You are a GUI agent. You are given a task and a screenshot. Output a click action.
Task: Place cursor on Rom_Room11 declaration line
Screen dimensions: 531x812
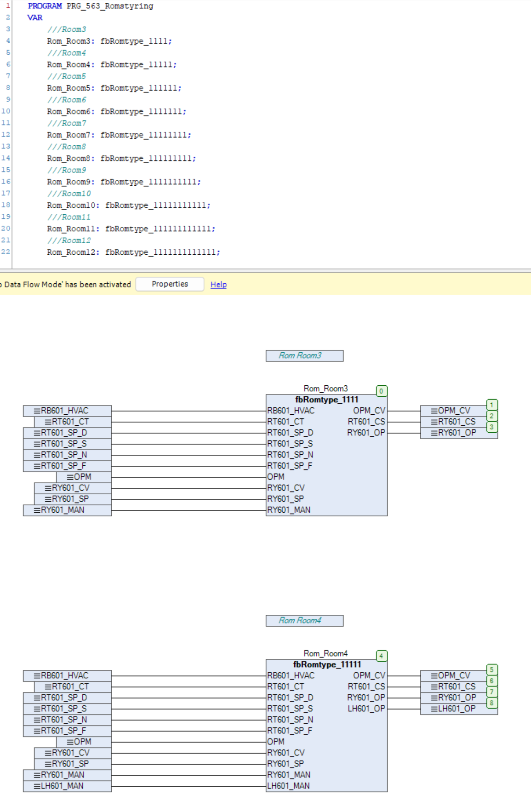tap(131, 229)
